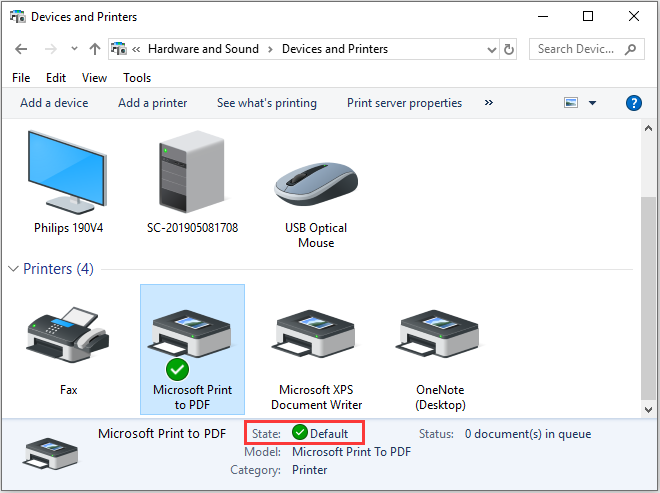Click the change view icon in toolbar
The width and height of the screenshot is (660, 493).
tap(571, 103)
